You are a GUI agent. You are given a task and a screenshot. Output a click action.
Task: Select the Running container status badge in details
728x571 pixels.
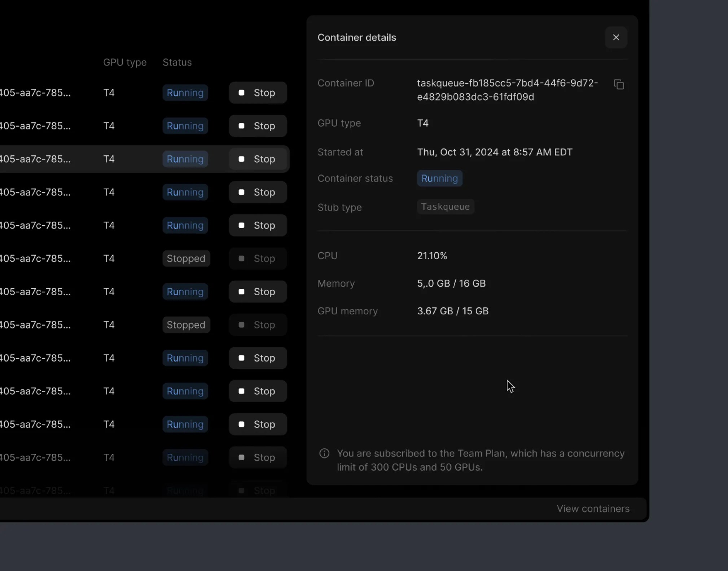pyautogui.click(x=439, y=178)
